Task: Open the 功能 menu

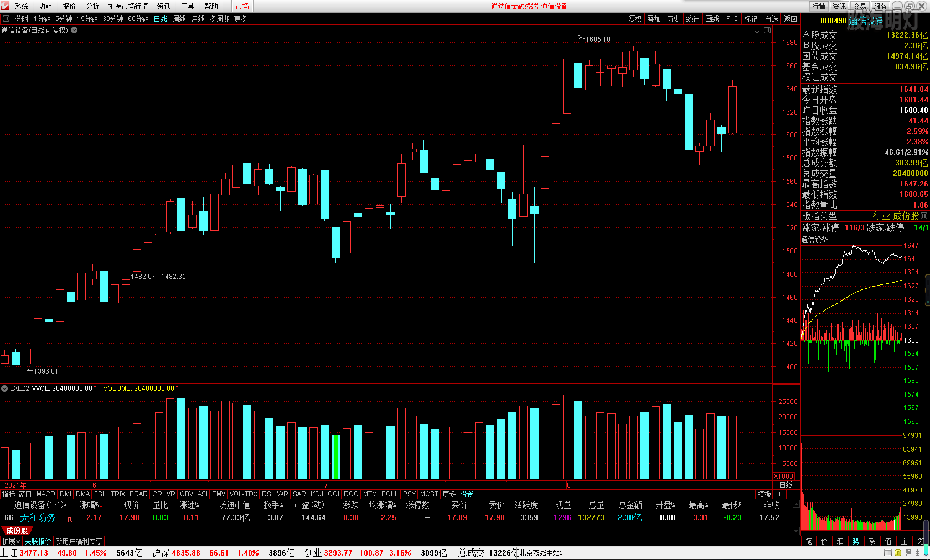Action: pos(45,6)
